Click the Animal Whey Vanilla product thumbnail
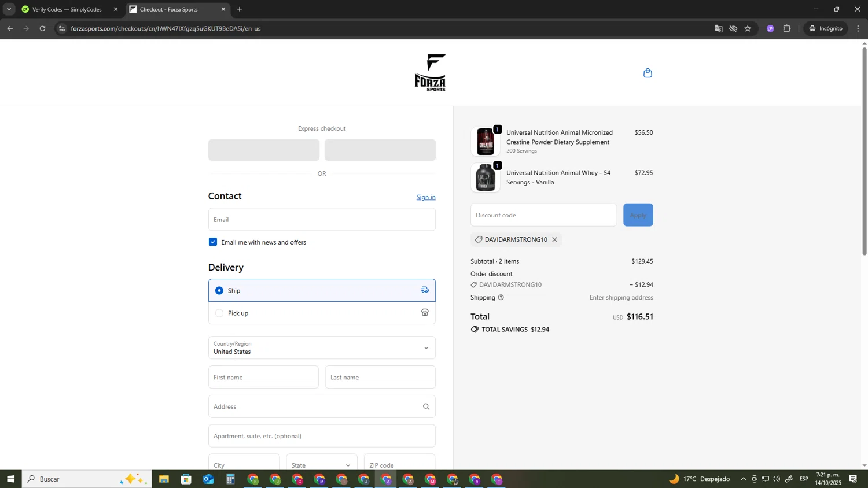Image resolution: width=868 pixels, height=488 pixels. [x=486, y=178]
